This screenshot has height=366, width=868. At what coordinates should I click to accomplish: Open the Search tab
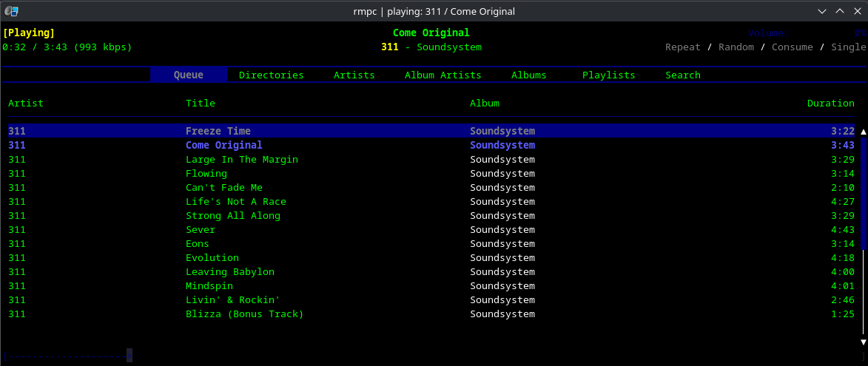click(x=683, y=75)
